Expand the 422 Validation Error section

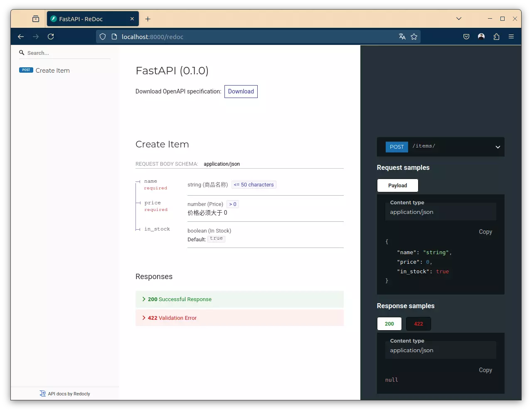click(x=239, y=318)
